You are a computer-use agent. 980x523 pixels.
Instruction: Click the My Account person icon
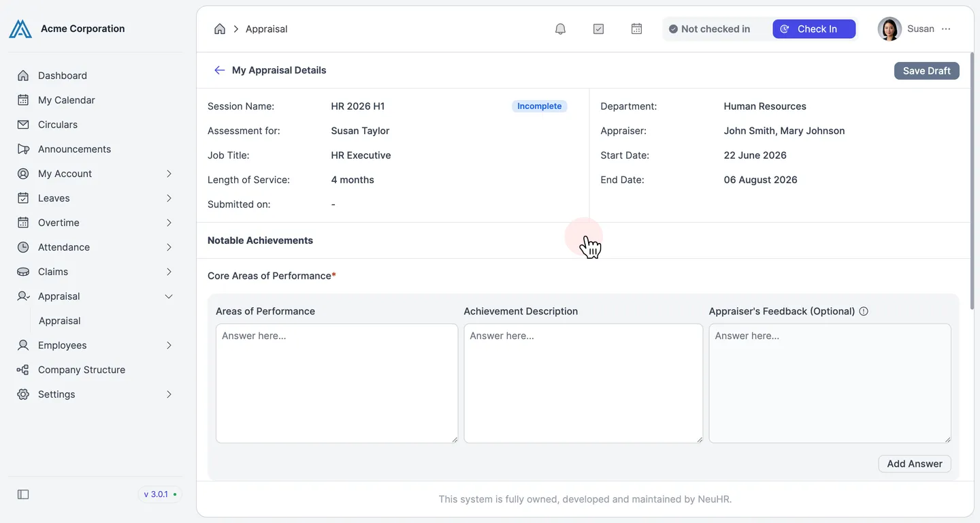click(x=23, y=174)
